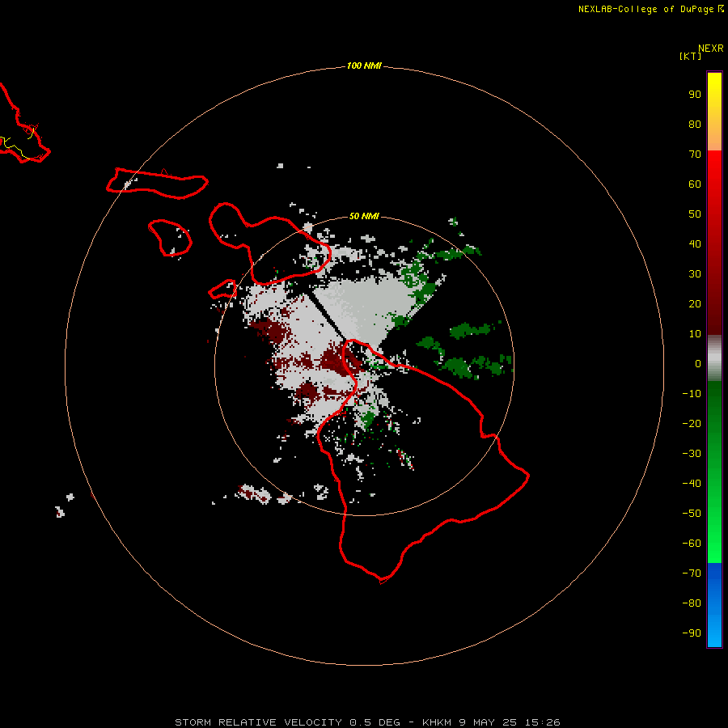Click the -20 value on the velocity scale
Viewport: 728px width, 728px height.
(692, 423)
